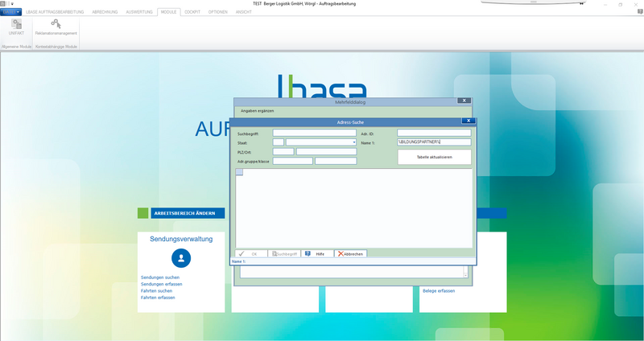Close the Mehrfelddialog window

[464, 101]
